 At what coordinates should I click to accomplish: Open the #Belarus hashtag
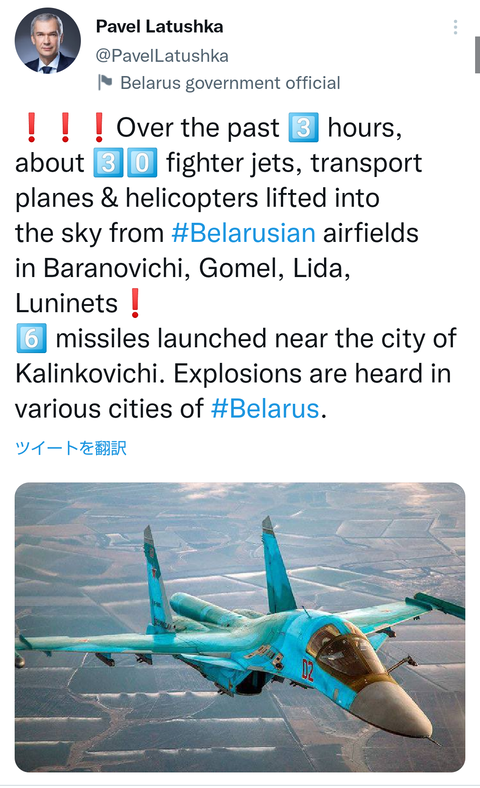[265, 409]
